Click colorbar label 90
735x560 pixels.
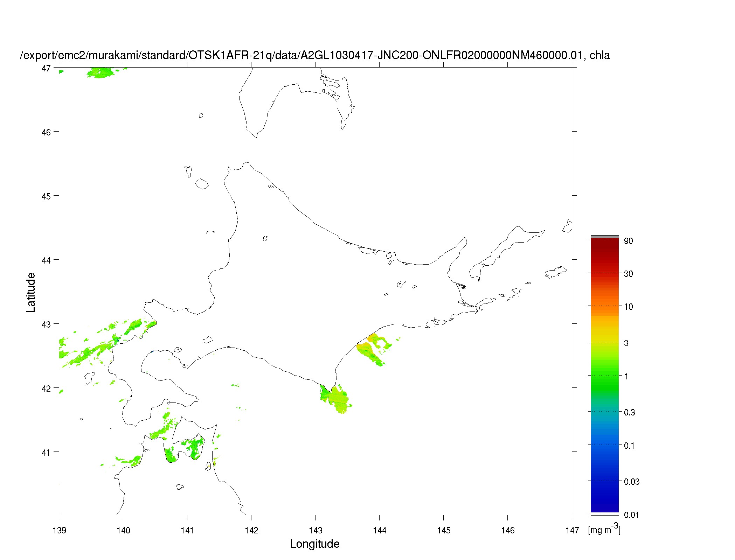pyautogui.click(x=629, y=241)
